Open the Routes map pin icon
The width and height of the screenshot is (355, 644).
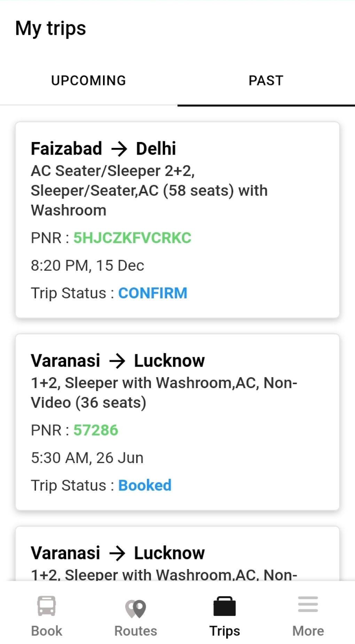tap(136, 608)
